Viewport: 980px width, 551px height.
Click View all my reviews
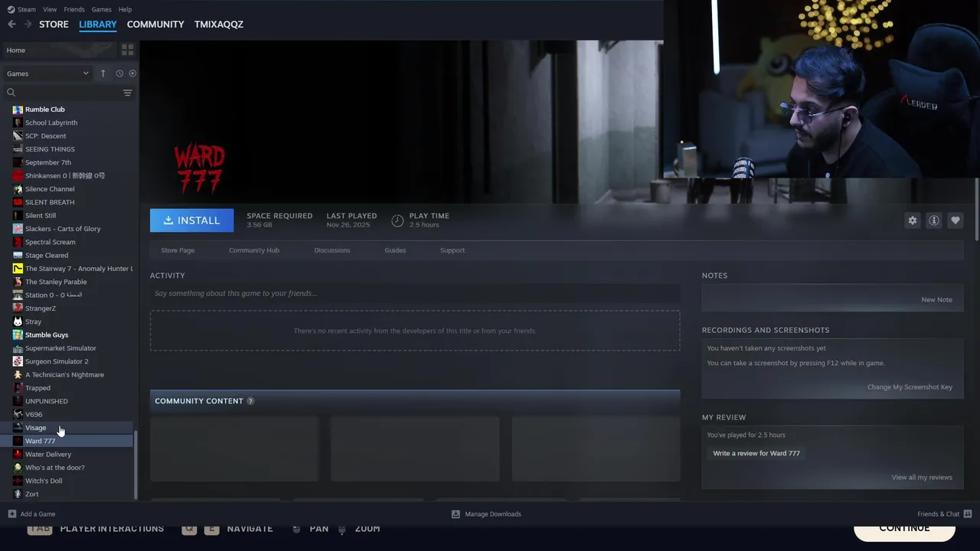tap(922, 478)
